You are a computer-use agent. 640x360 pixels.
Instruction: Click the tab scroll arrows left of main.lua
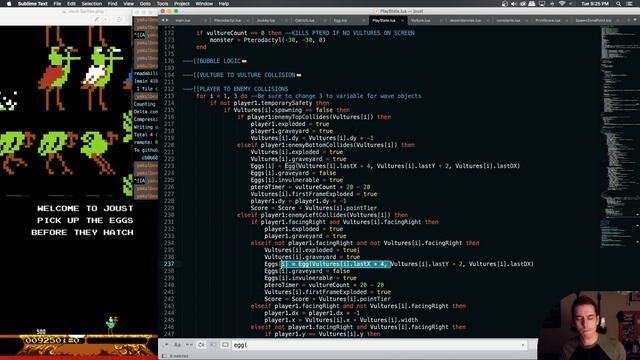[165, 20]
